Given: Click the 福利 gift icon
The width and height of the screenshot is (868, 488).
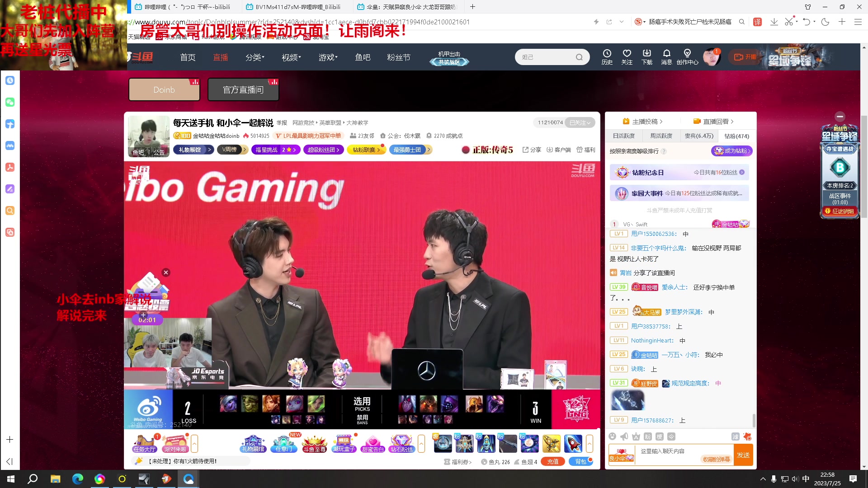Looking at the screenshot, I should (x=586, y=150).
